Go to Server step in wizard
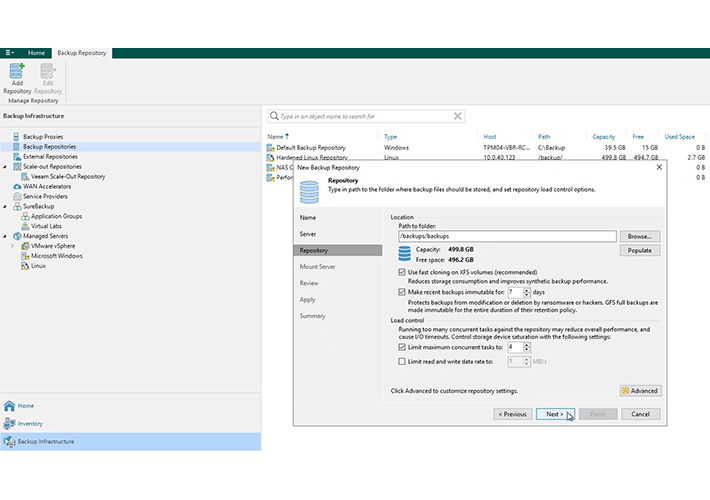This screenshot has width=710, height=500. [x=308, y=234]
